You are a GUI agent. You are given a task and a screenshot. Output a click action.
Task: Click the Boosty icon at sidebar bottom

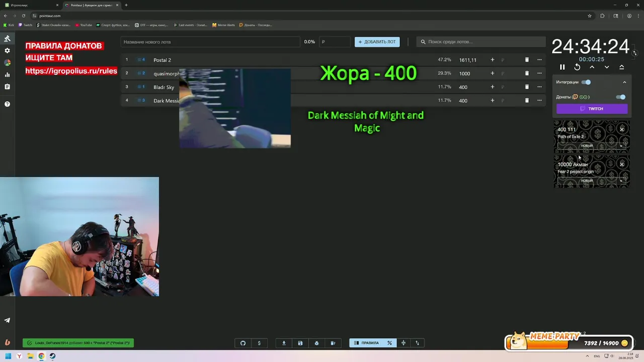click(x=7, y=342)
